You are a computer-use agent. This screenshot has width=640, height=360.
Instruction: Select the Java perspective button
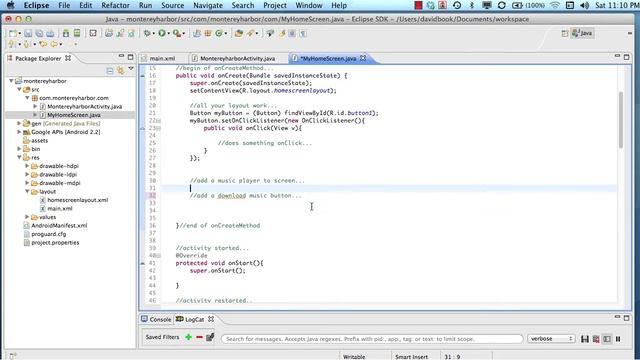pos(582,33)
